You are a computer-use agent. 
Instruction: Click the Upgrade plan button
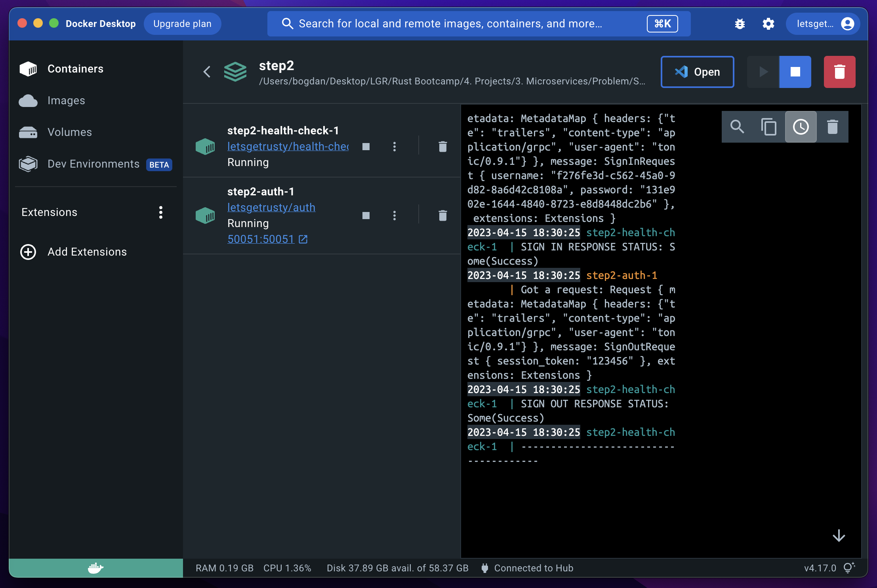pos(182,24)
